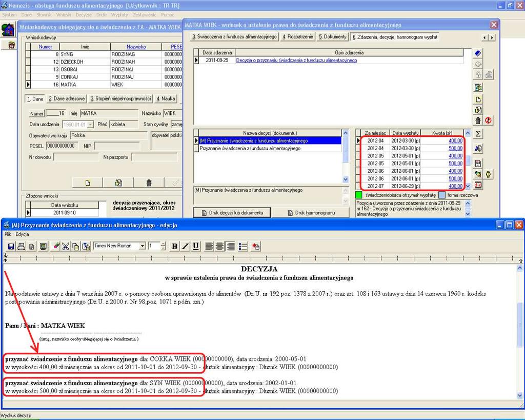The height and width of the screenshot is (420, 525).
Task: Click into the Nr dowodu field
Action: (76, 157)
